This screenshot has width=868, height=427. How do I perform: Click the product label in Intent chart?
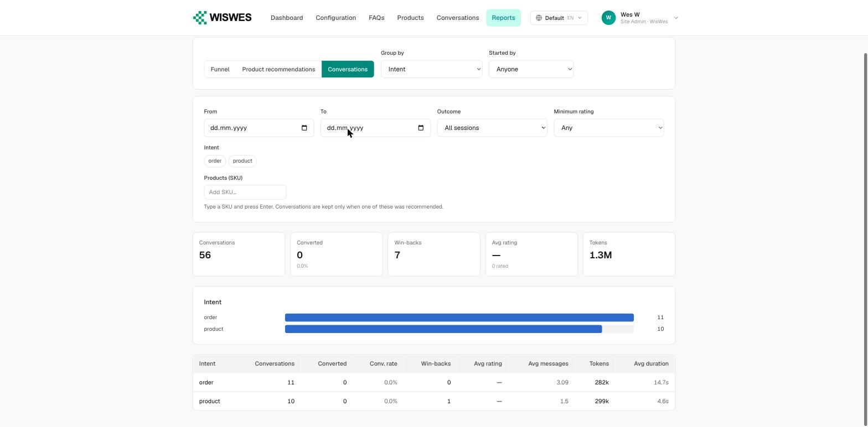pos(214,329)
